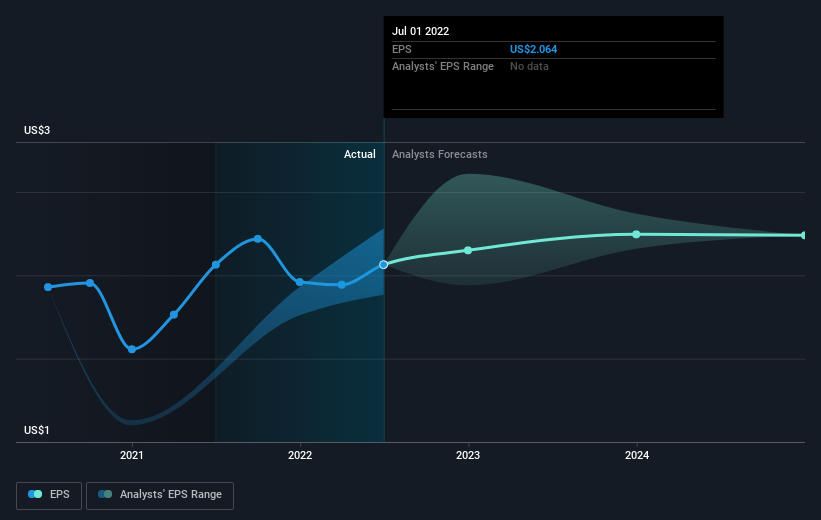This screenshot has height=520, width=821.
Task: Click the US$3 y-axis label
Action: coord(37,130)
